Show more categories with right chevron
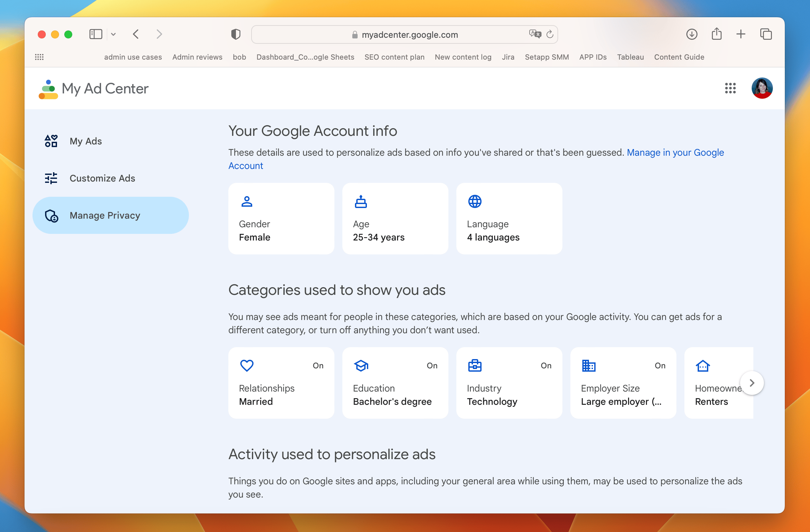The width and height of the screenshot is (810, 532). tap(752, 383)
